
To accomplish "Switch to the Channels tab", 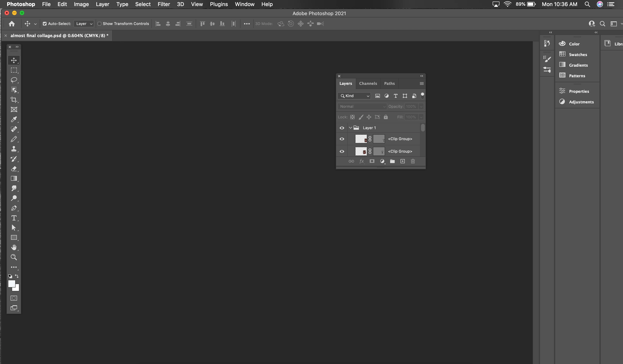I will tap(368, 84).
